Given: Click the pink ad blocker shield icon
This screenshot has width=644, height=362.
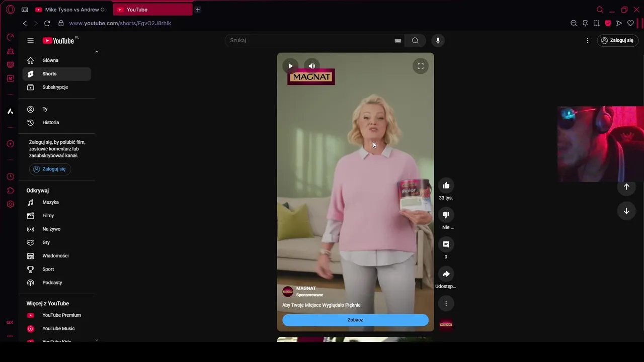Looking at the screenshot, I should [608, 23].
